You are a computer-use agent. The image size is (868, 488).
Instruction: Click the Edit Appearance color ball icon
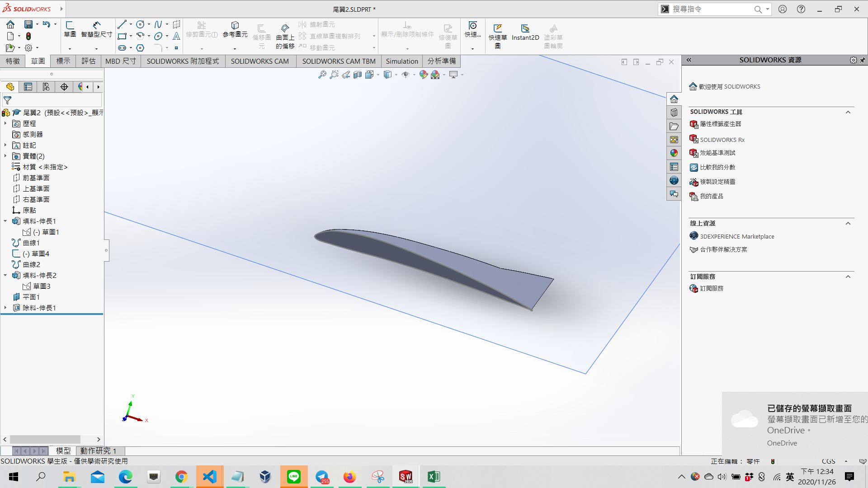pyautogui.click(x=423, y=75)
